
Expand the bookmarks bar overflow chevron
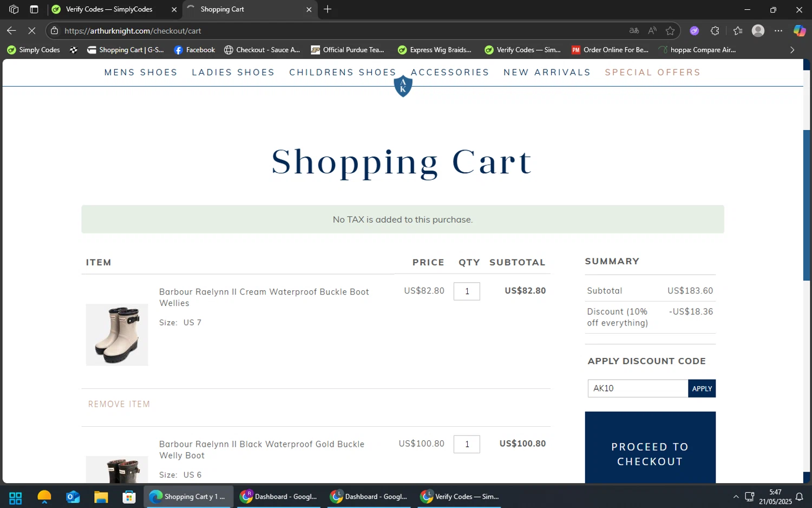[792, 50]
